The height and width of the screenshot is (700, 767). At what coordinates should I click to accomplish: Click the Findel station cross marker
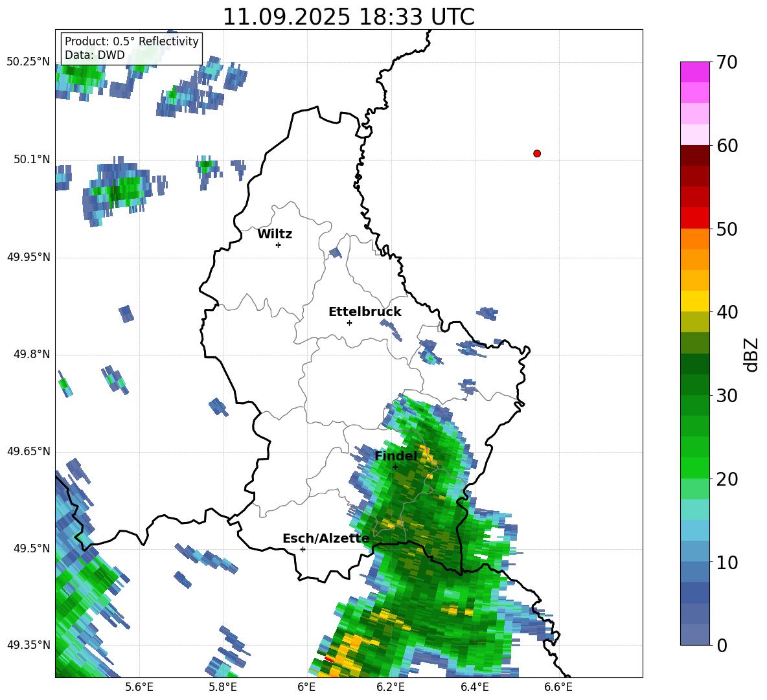point(395,468)
